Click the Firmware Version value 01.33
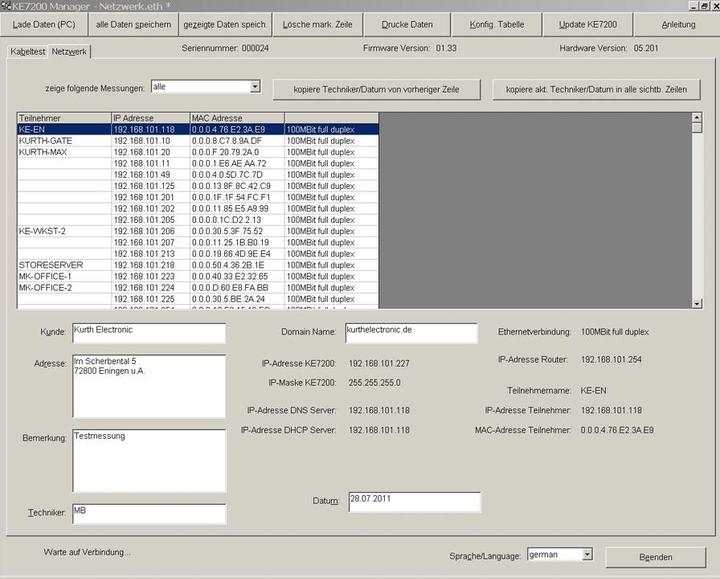 (x=446, y=48)
